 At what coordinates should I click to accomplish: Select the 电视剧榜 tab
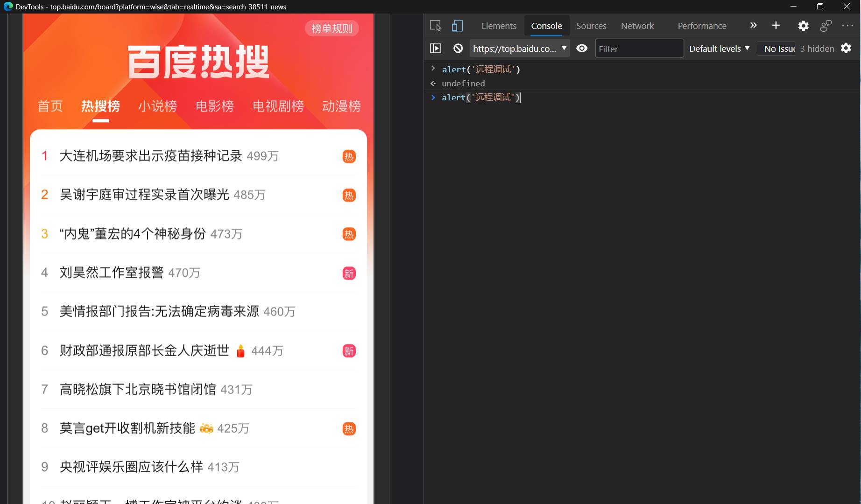[x=278, y=106]
